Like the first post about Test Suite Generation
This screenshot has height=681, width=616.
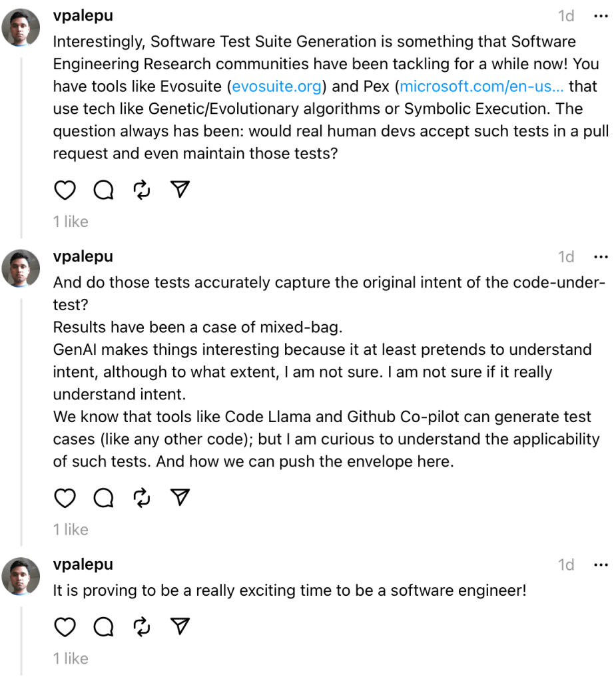pyautogui.click(x=65, y=190)
